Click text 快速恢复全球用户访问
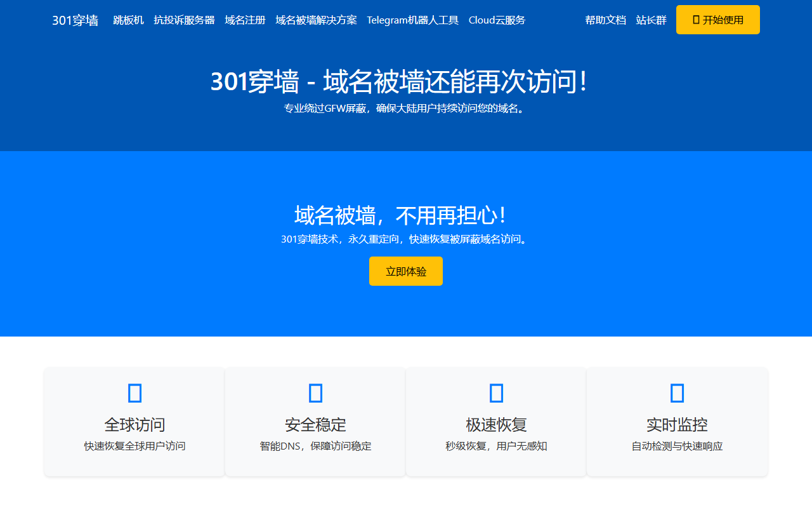The height and width of the screenshot is (508, 812). coord(134,446)
